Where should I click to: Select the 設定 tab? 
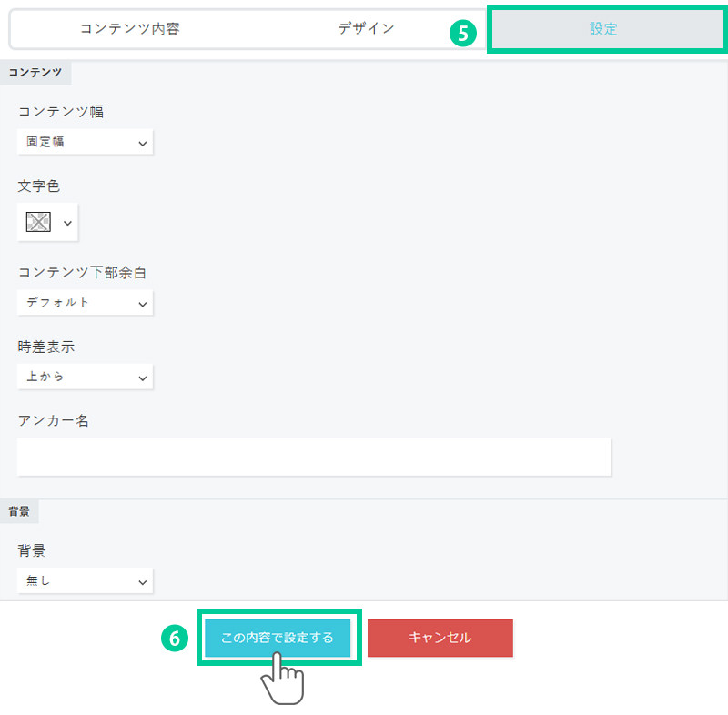602,29
